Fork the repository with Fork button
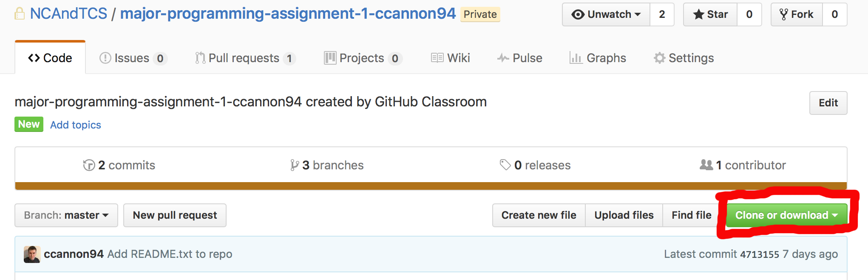The image size is (868, 280). (x=797, y=14)
